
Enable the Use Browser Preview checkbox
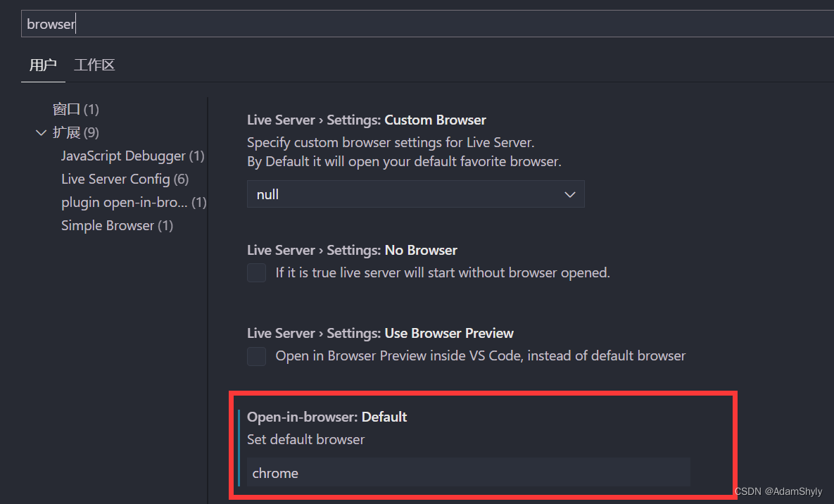click(256, 356)
